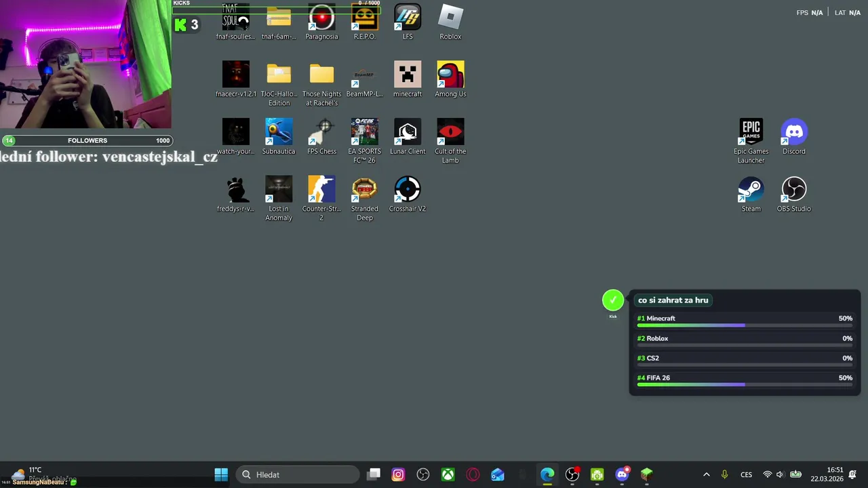The height and width of the screenshot is (488, 868).
Task: Open the Windows Start menu
Action: 221,474
